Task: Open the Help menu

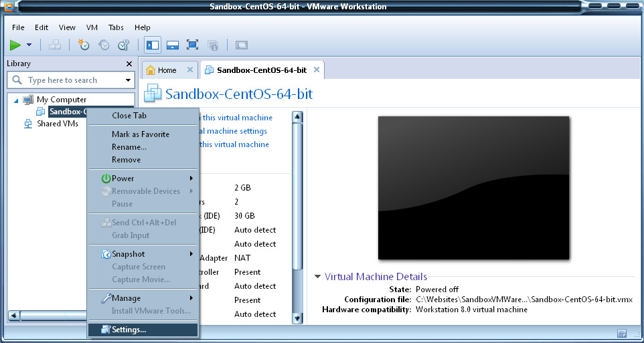Action: (143, 27)
